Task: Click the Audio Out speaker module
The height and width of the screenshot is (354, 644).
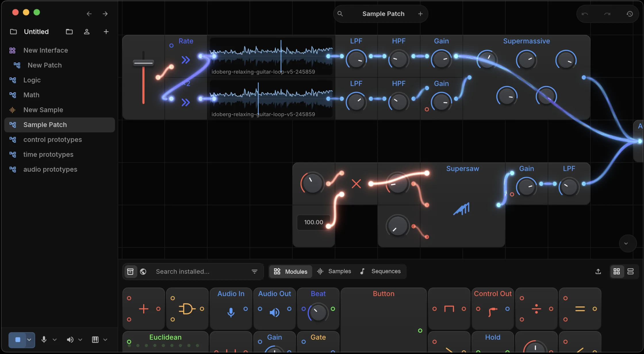Action: point(275,309)
